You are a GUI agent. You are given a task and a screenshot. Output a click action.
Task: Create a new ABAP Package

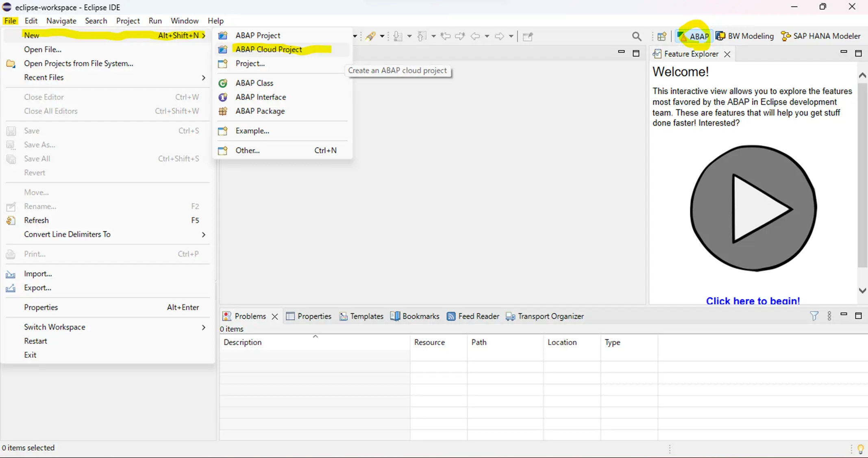(282, 111)
